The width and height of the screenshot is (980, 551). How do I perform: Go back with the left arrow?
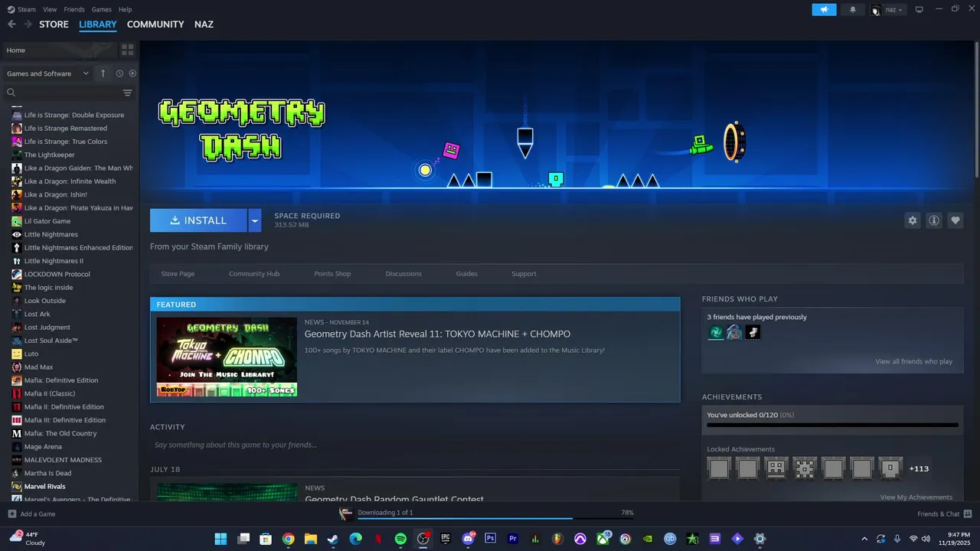pyautogui.click(x=11, y=24)
